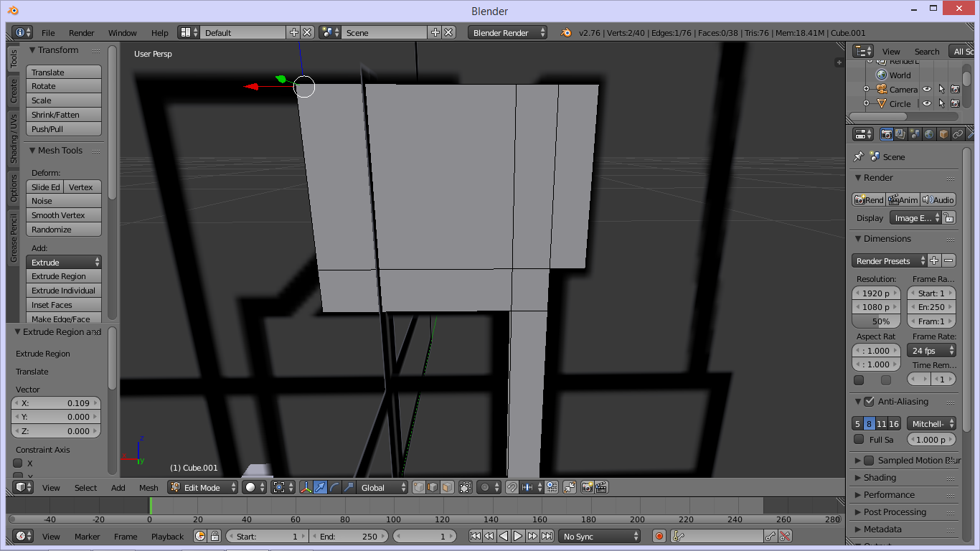
Task: Select the Rotate manipulator icon
Action: click(334, 487)
